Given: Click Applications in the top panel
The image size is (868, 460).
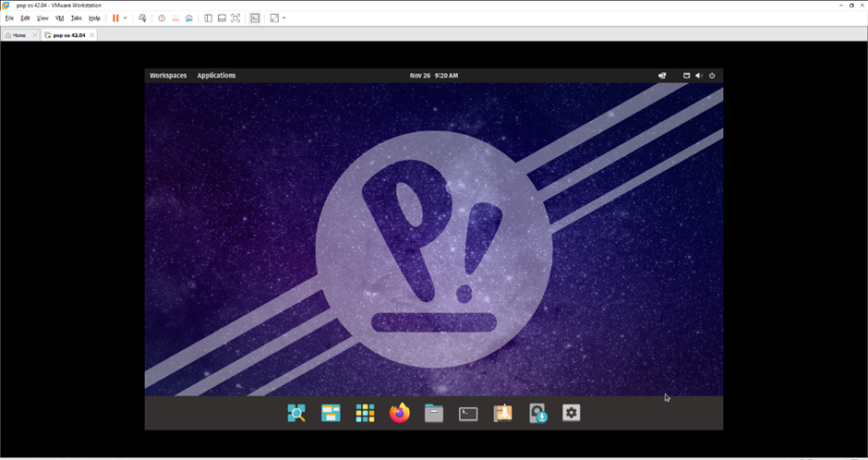Looking at the screenshot, I should (216, 76).
